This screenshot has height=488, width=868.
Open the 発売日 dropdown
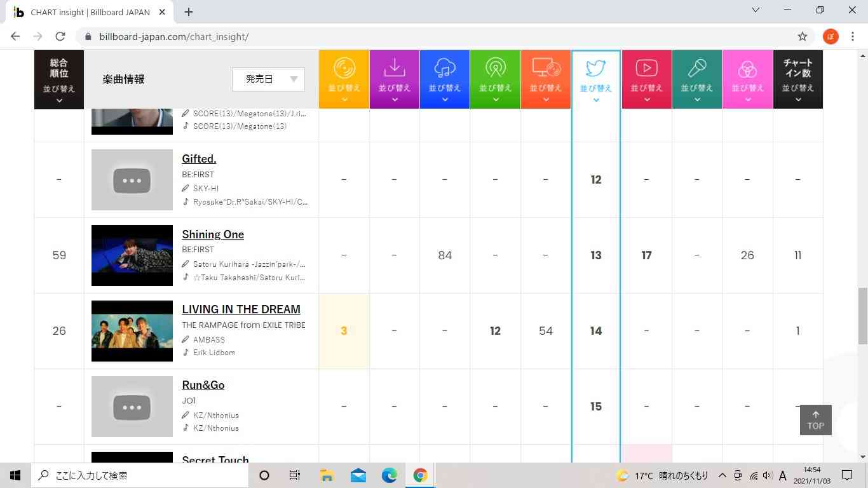pos(268,79)
